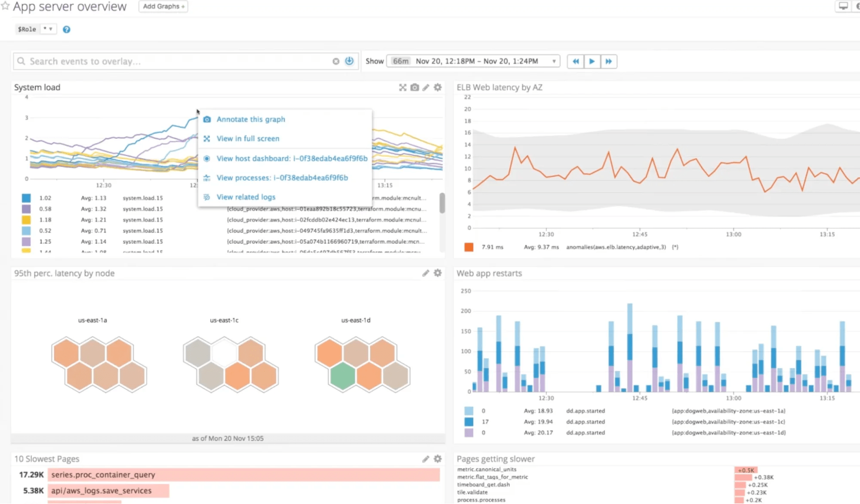This screenshot has height=504, width=860.
Task: Click the edit pencil on 95th perc. latency panel
Action: tap(426, 273)
